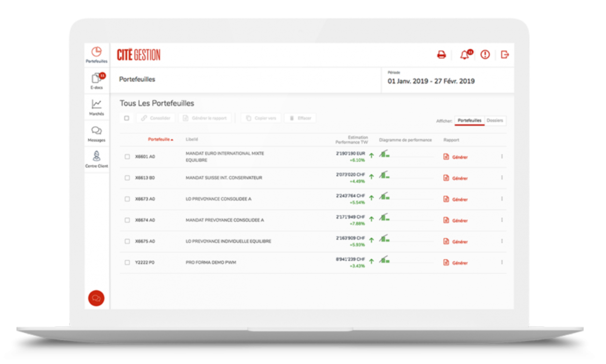Select the checkbox for X6673 A0
This screenshot has height=364, width=606.
tap(127, 199)
